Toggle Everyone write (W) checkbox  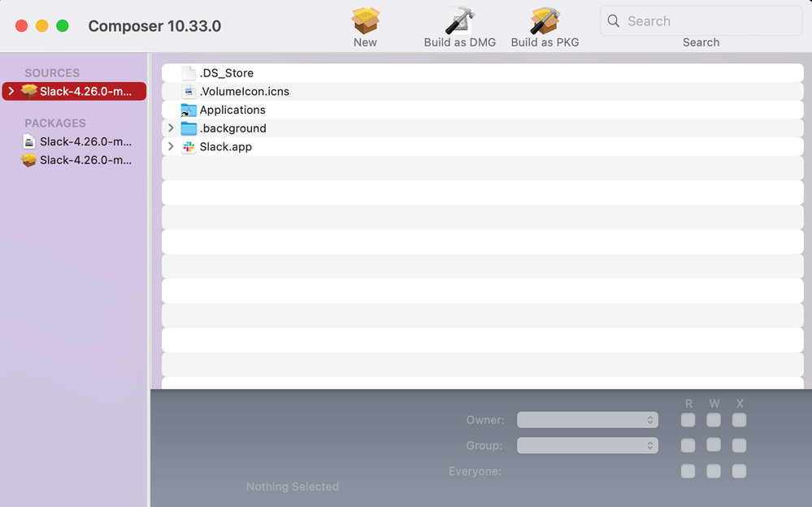[x=714, y=470]
